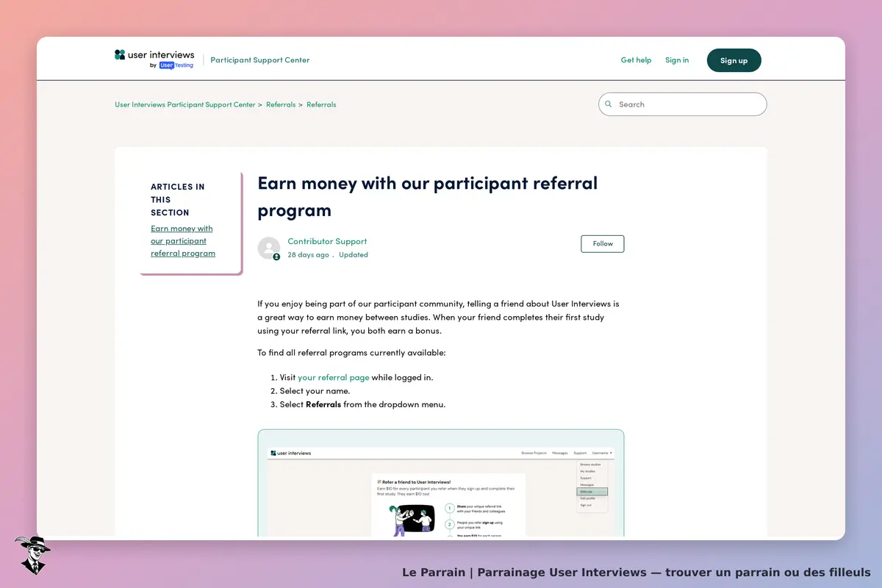Open Participant Support Center header link
882x588 pixels.
[260, 60]
